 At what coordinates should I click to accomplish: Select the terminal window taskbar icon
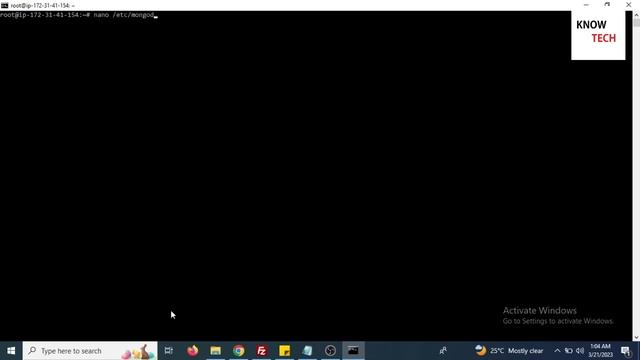[353, 351]
